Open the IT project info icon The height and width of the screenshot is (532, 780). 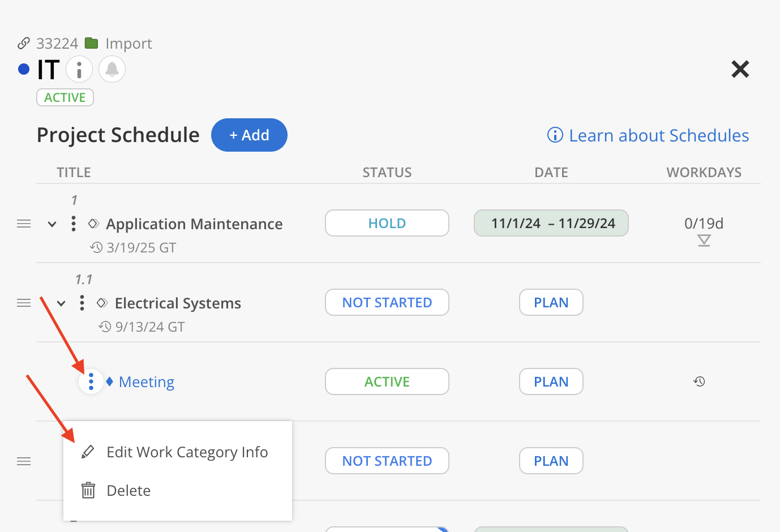point(79,70)
